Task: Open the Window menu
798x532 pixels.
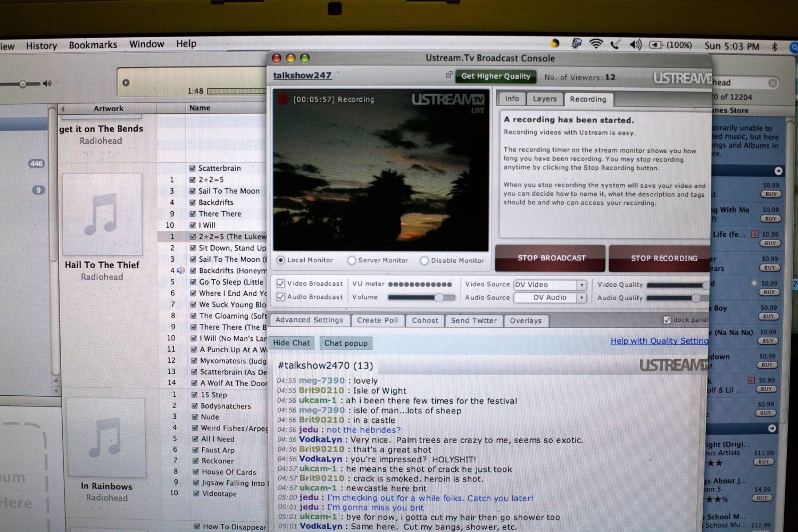Action: [147, 44]
